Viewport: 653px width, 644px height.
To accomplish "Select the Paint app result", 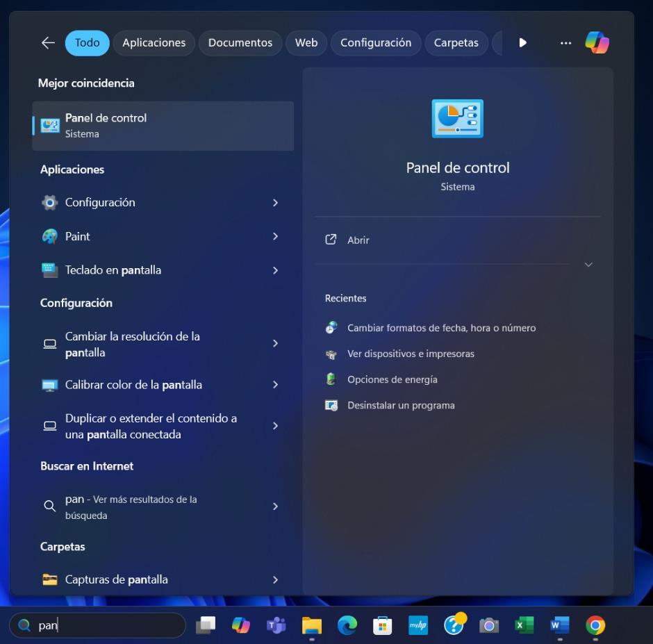I will point(163,236).
